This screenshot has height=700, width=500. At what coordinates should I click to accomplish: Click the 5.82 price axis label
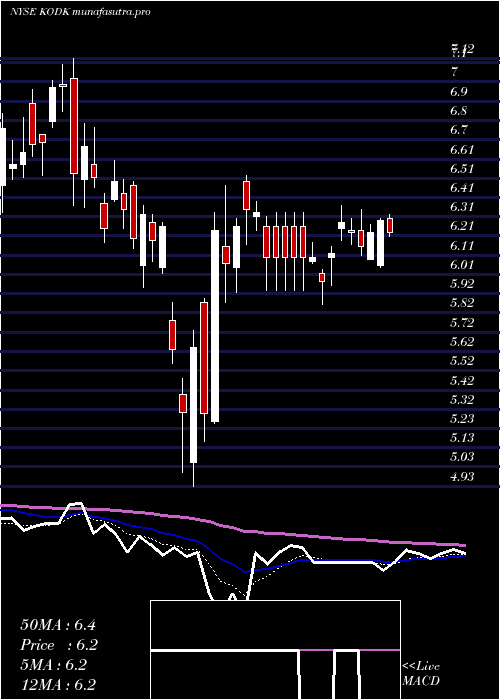tap(461, 303)
